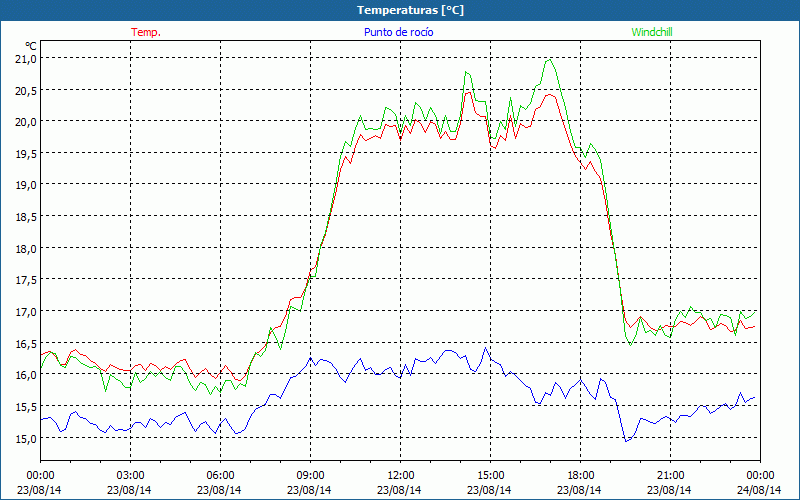This screenshot has height=500, width=800.
Task: Click the 17,5 y-axis value
Action: point(26,280)
